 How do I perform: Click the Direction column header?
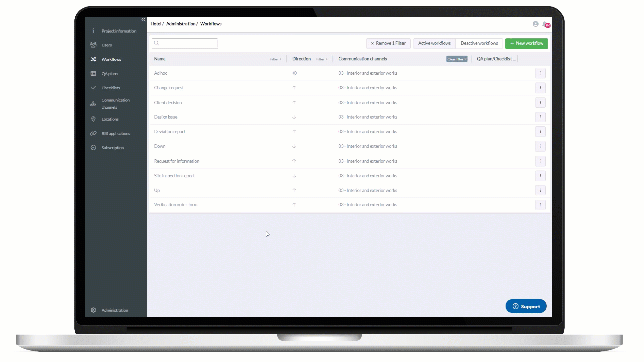pos(302,59)
